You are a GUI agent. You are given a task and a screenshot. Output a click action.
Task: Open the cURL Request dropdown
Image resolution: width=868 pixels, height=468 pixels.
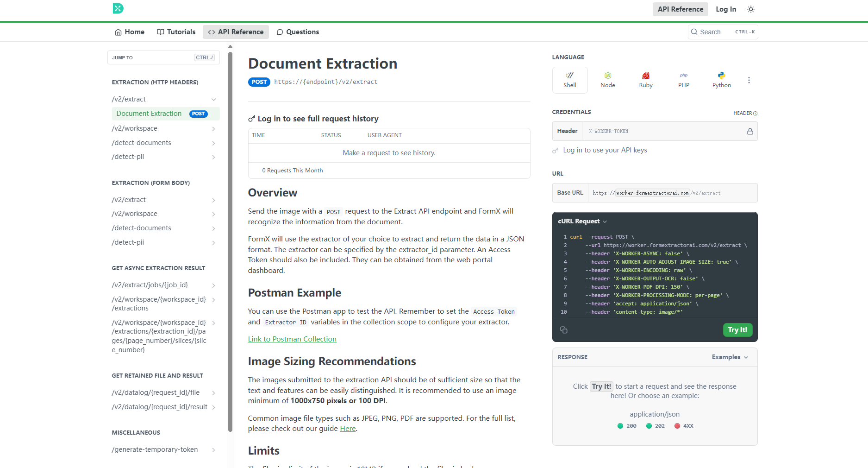tap(582, 221)
